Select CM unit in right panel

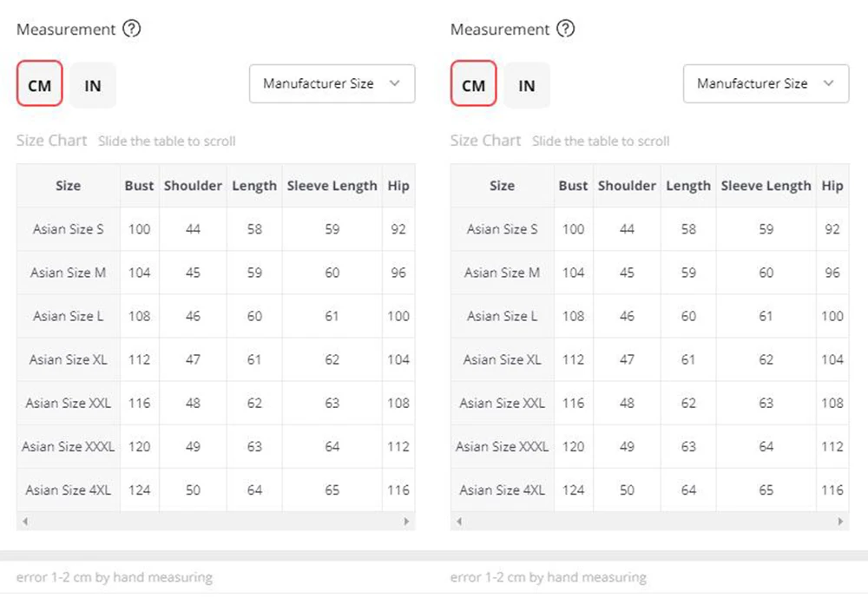coord(473,83)
